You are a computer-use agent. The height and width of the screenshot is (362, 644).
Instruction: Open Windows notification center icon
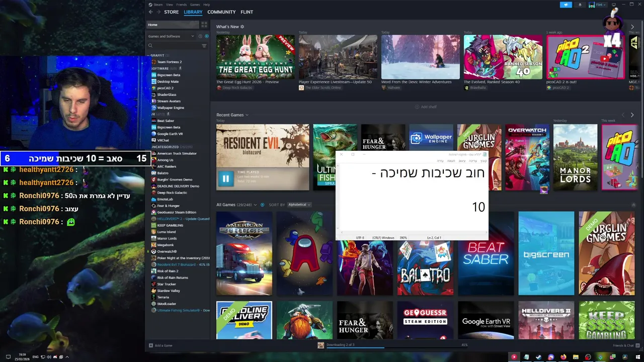[8, 357]
